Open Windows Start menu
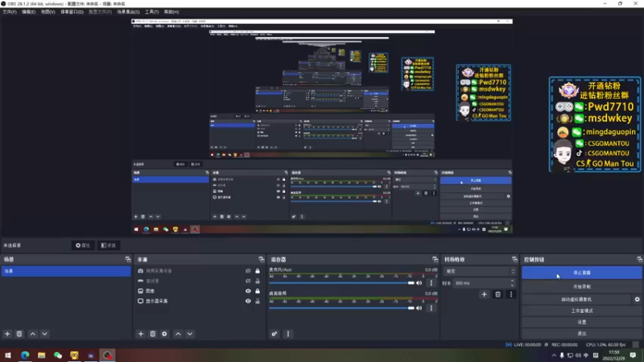Screen dimensions: 644x362 tap(8, 355)
